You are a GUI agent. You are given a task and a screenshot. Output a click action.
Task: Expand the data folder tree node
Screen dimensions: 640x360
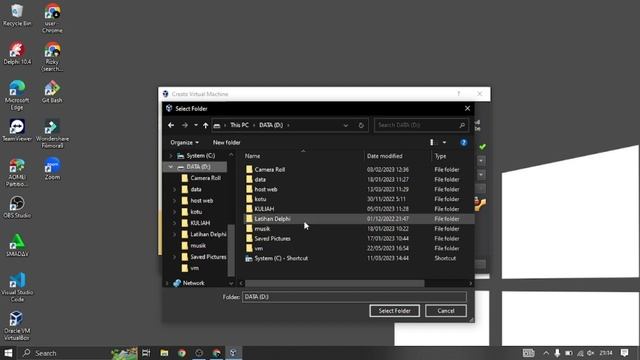[175, 189]
